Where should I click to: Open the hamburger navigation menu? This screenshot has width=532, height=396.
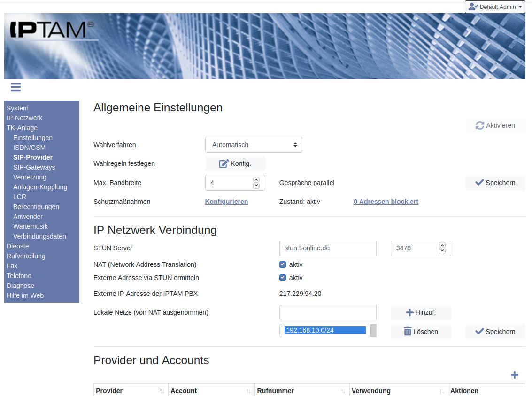click(15, 87)
